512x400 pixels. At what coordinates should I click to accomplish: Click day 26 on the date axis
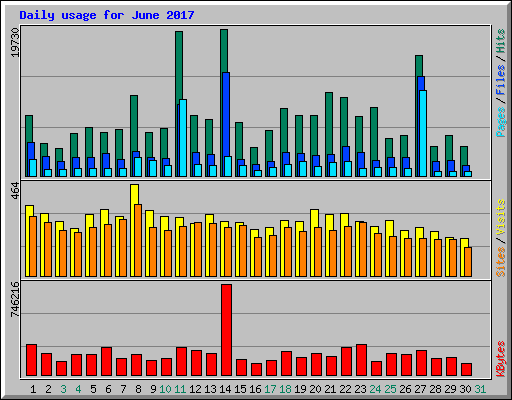[x=405, y=389]
